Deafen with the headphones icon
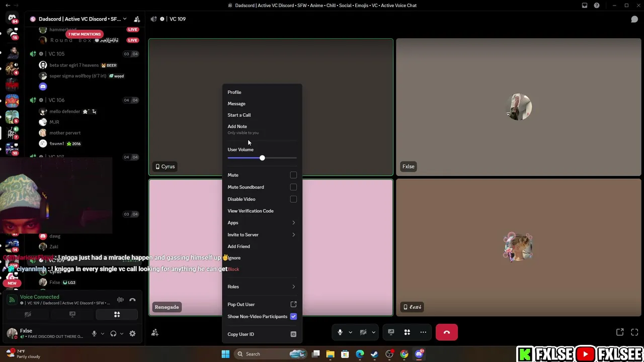Viewport: 644px width, 362px height. pyautogui.click(x=113, y=333)
